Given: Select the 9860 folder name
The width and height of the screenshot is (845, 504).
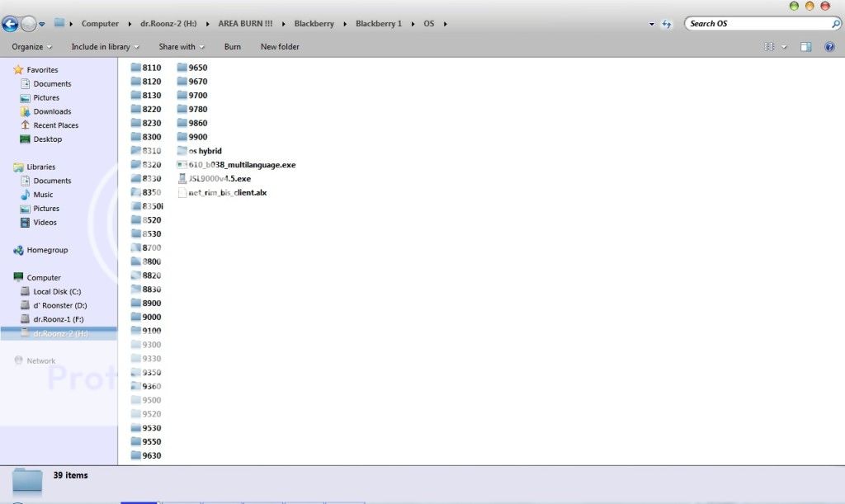Looking at the screenshot, I should (x=198, y=123).
